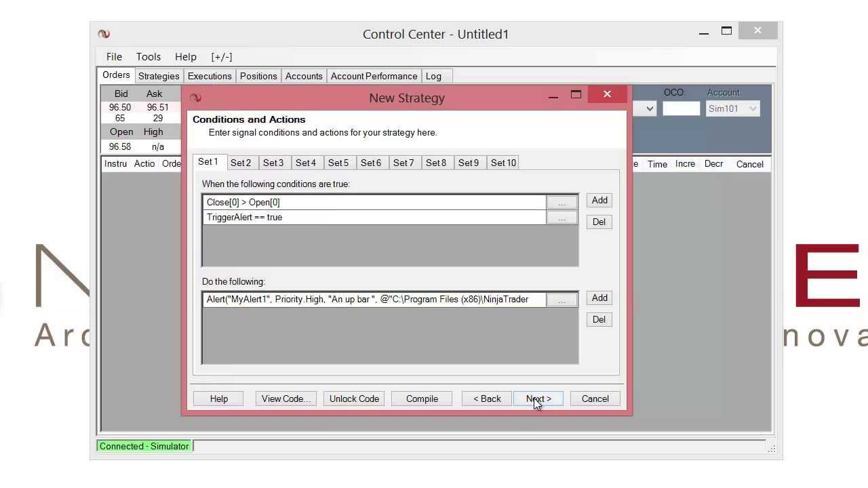Select the Set 1 tab

pos(208,162)
